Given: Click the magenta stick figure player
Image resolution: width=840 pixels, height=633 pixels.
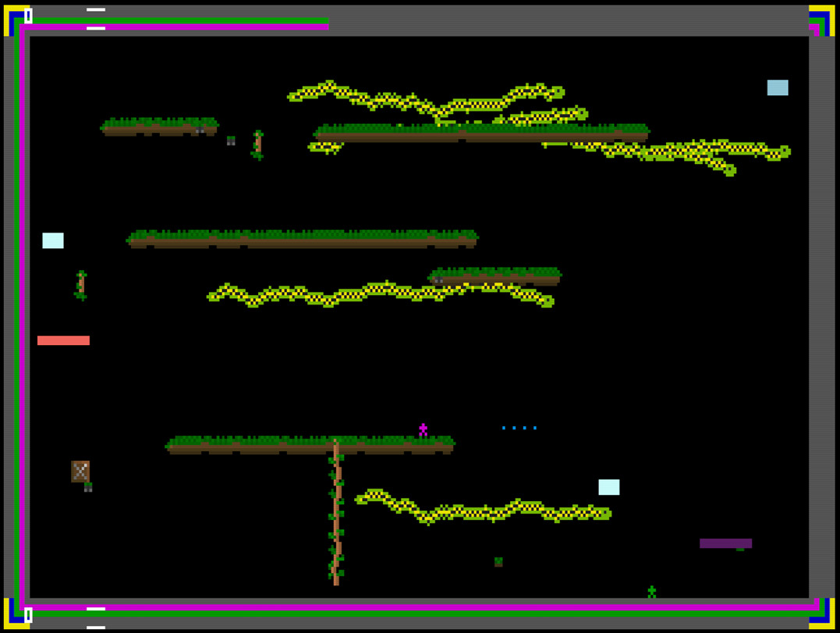Looking at the screenshot, I should click(424, 429).
